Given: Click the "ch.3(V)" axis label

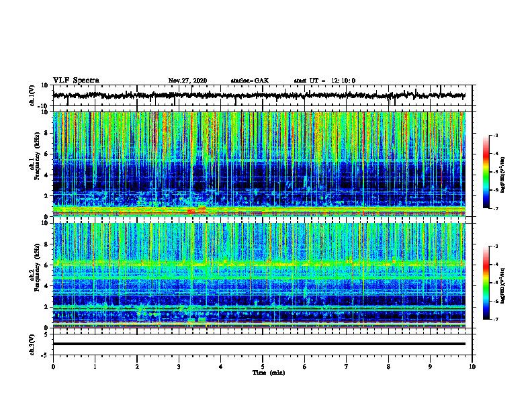Looking at the screenshot, I should point(32,345).
